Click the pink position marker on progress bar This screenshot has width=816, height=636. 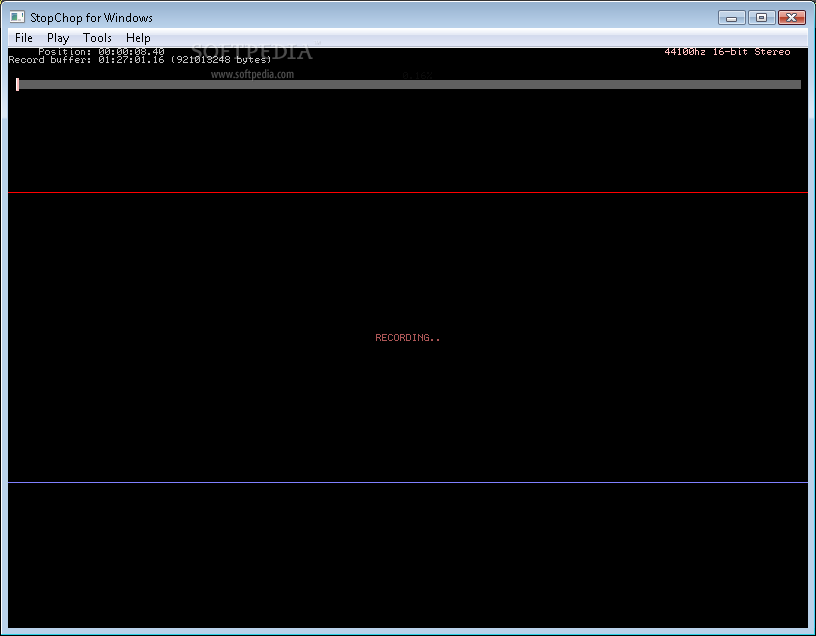(x=17, y=84)
